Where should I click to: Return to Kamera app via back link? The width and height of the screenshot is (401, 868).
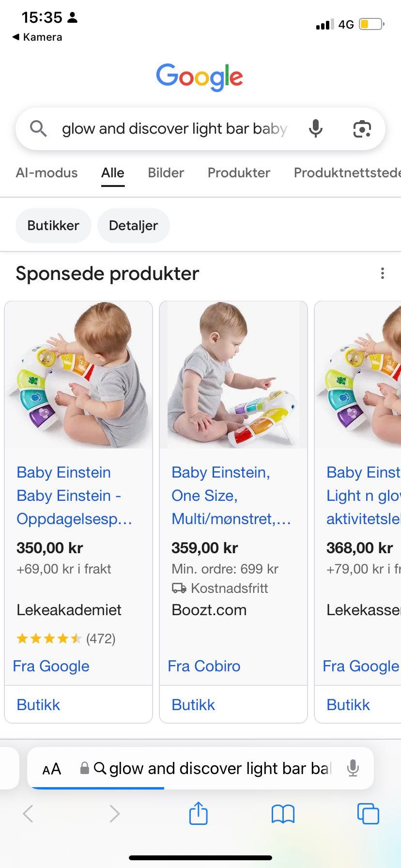(37, 37)
